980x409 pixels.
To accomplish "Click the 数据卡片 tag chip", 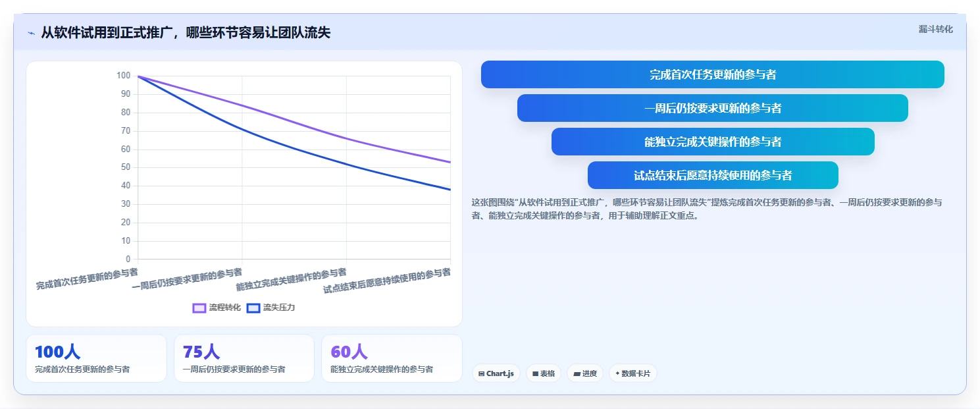I will (x=632, y=373).
